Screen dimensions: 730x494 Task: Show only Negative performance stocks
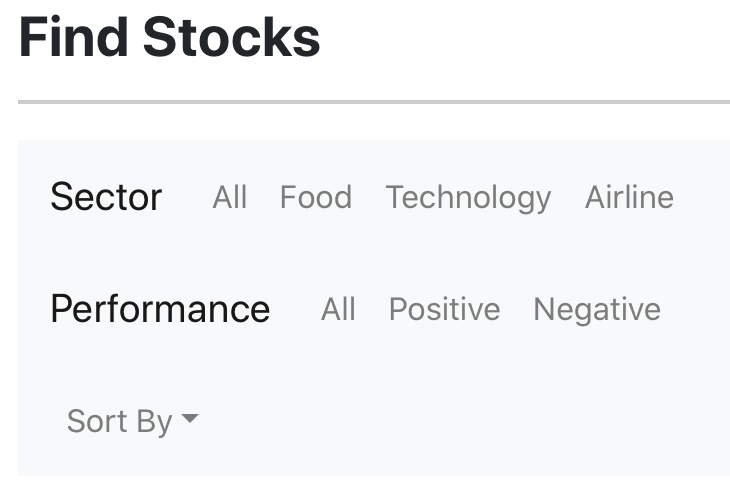597,310
